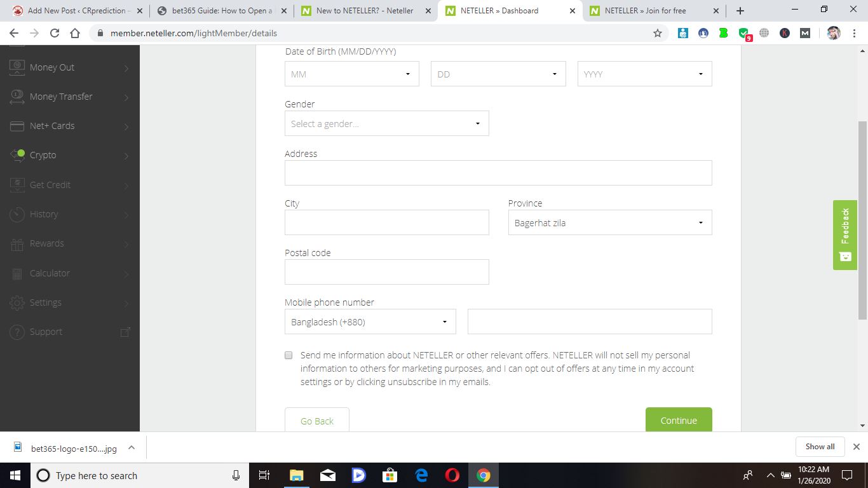The image size is (868, 488).
Task: Open Microsoft Edge from taskbar
Action: click(x=421, y=475)
